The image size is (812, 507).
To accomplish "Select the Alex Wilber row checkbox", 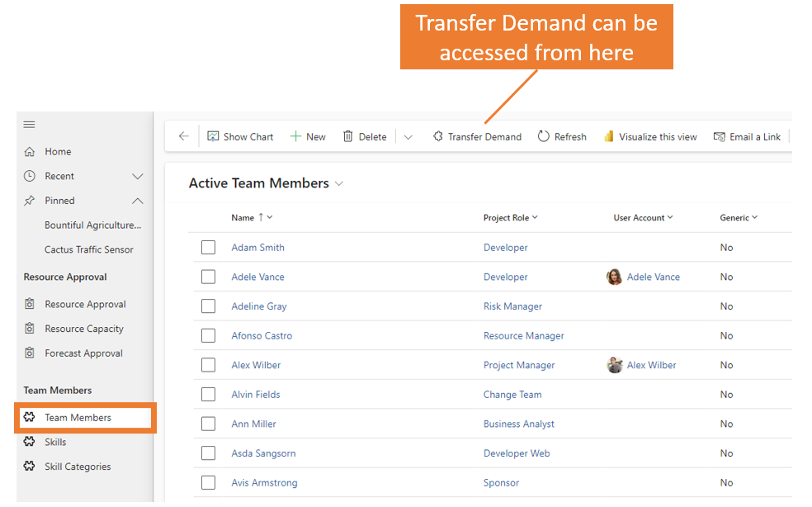I will pos(208,365).
